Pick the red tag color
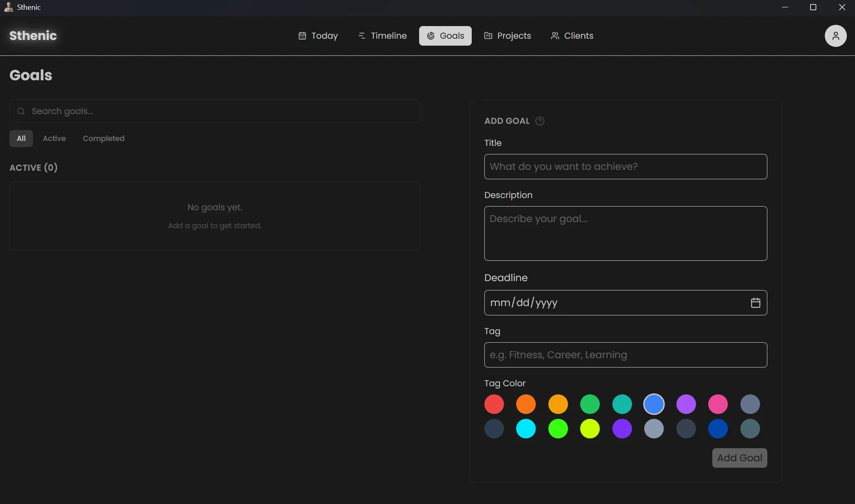 point(494,404)
